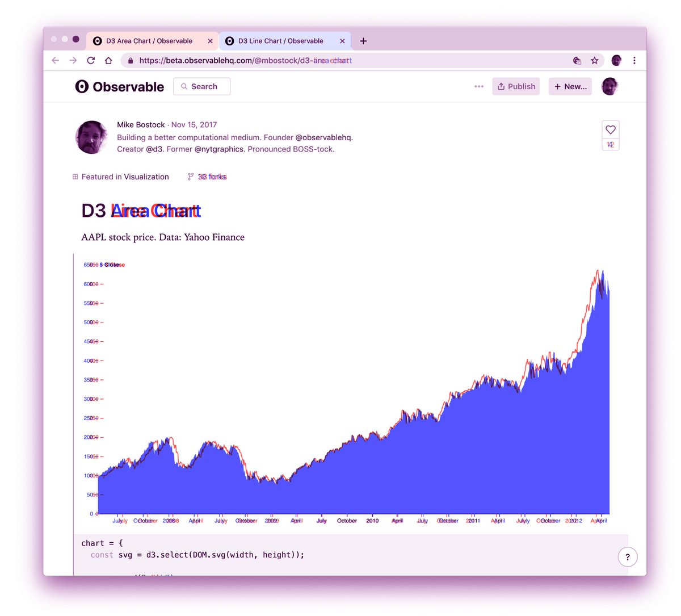The width and height of the screenshot is (681, 616).
Task: Click the like count below the heart
Action: [611, 144]
